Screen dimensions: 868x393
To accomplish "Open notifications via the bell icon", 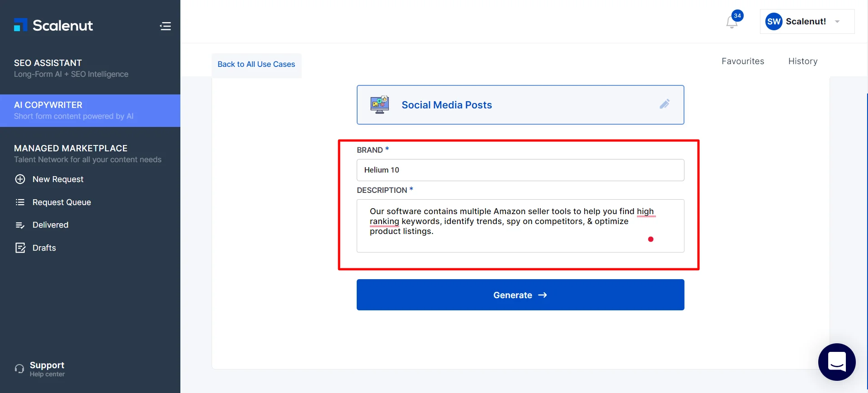I will coord(732,22).
